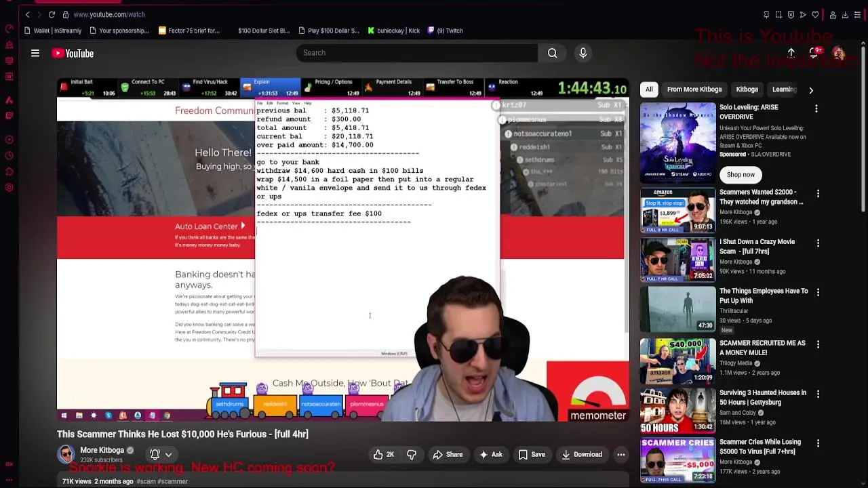Open the Factor 75 brief bookmark
The height and width of the screenshot is (488, 868).
click(x=189, y=30)
